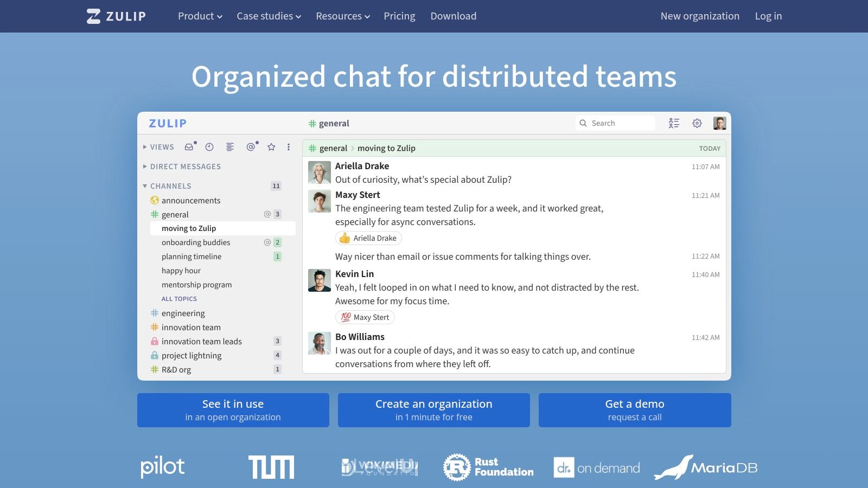Click the Log in link
Screen dimensions: 868x488
coord(768,16)
